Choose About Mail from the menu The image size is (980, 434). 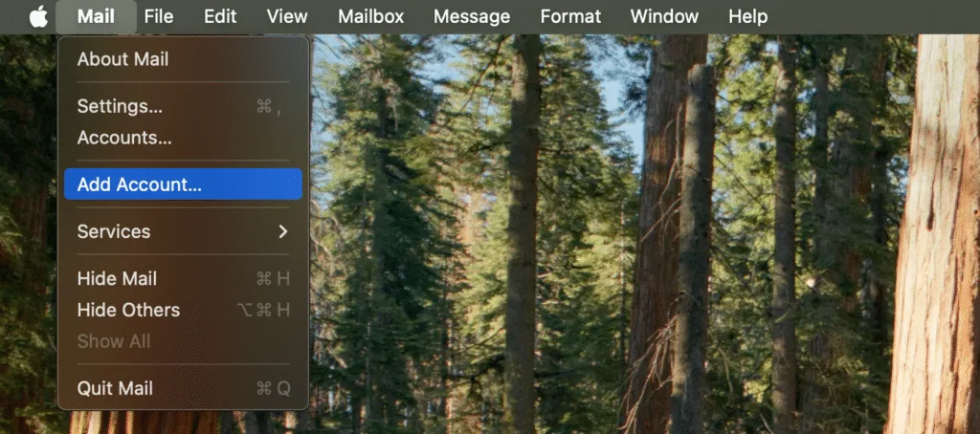[x=122, y=59]
